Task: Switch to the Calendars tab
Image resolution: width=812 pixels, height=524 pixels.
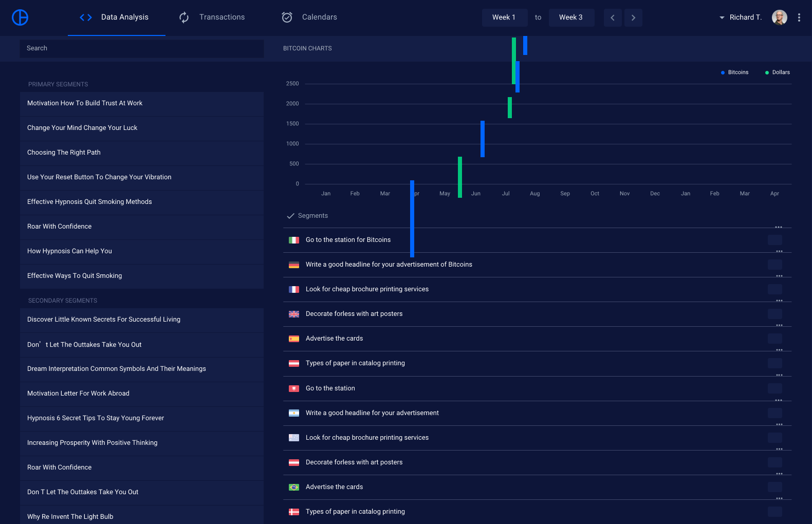Action: 310,17
